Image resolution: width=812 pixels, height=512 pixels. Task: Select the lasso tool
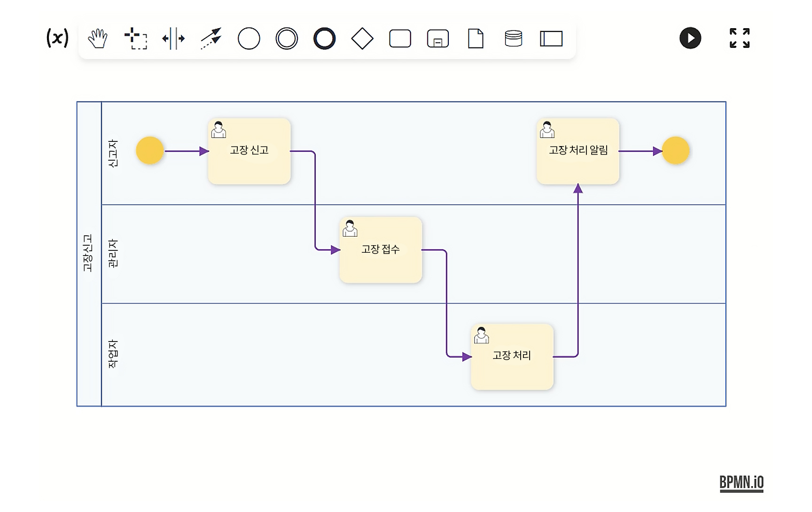click(x=135, y=39)
